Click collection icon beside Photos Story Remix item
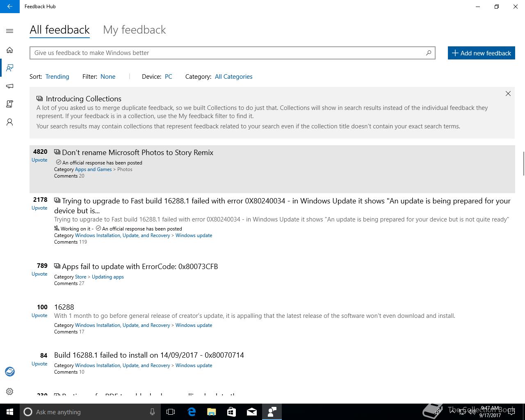Image resolution: width=525 pixels, height=420 pixels. [x=57, y=152]
